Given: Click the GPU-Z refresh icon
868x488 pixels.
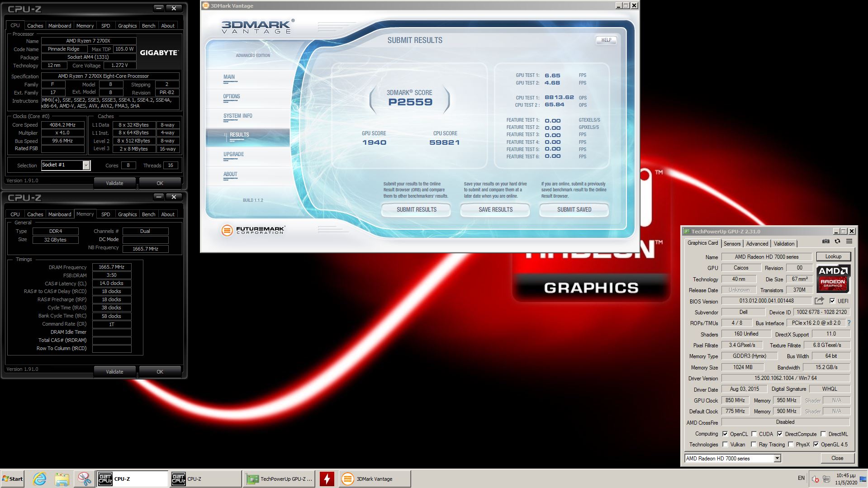Looking at the screenshot, I should point(837,242).
